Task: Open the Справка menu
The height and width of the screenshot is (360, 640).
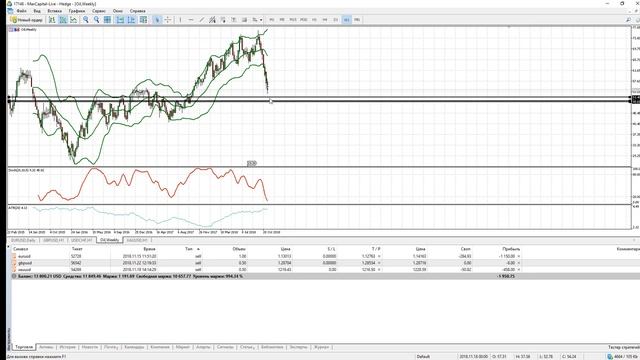Action: [x=138, y=11]
